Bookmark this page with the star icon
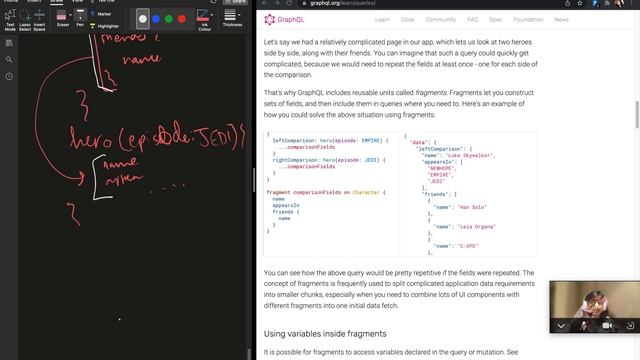 coord(580,3)
